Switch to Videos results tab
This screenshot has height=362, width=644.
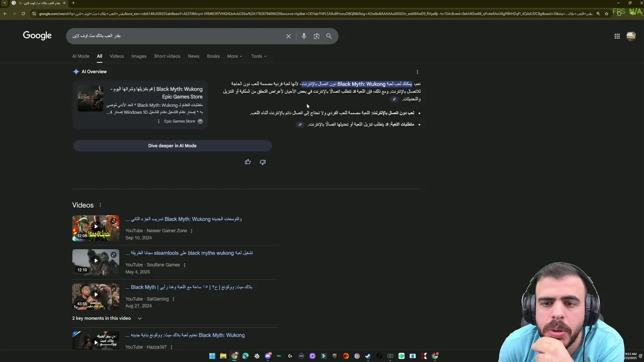(x=117, y=56)
